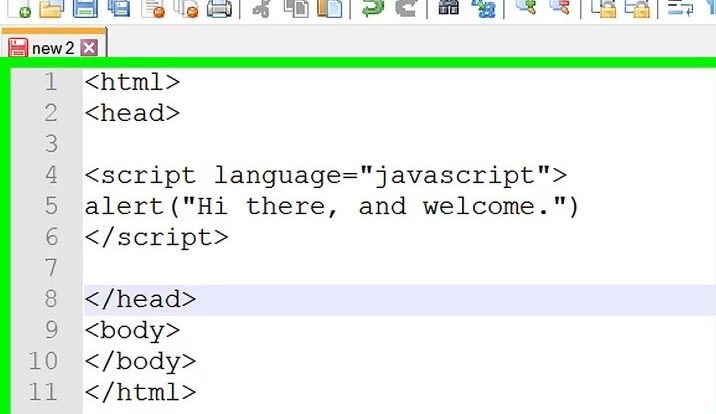716x414 pixels.
Task: Click the <script language="javascript"> line
Action: point(326,176)
